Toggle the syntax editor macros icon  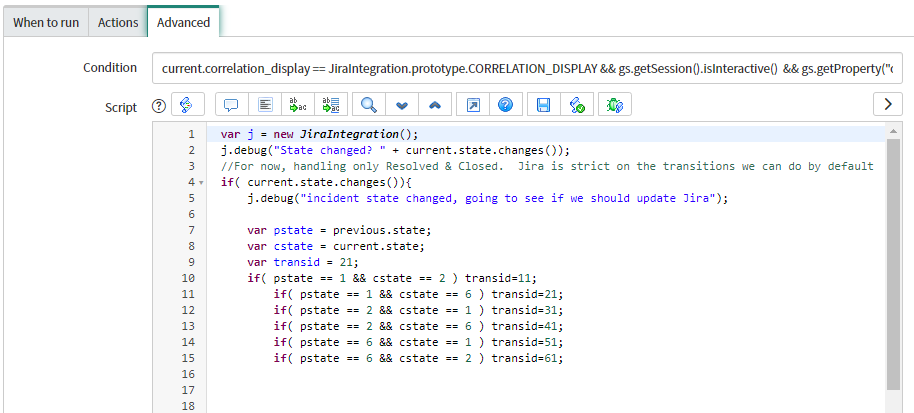[187, 105]
